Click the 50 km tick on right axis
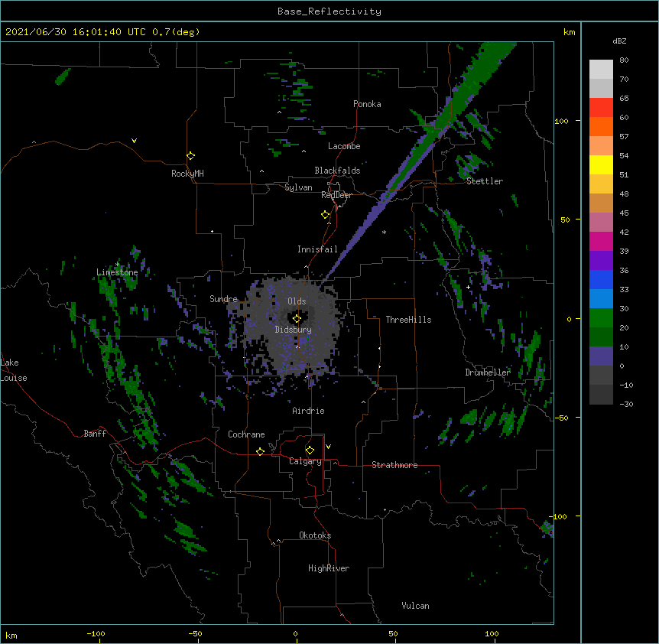 click(565, 220)
